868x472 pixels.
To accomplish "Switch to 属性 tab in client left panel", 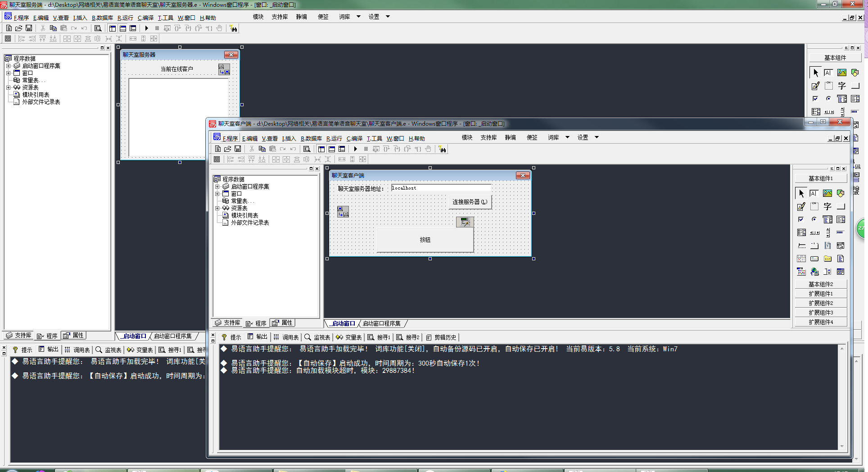I will [x=283, y=322].
